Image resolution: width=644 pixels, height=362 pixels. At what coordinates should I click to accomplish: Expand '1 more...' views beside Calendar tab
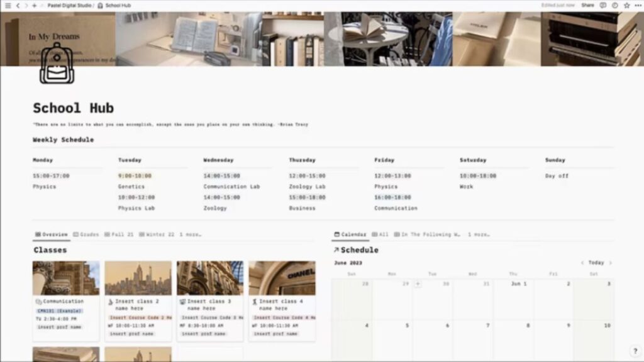click(479, 234)
